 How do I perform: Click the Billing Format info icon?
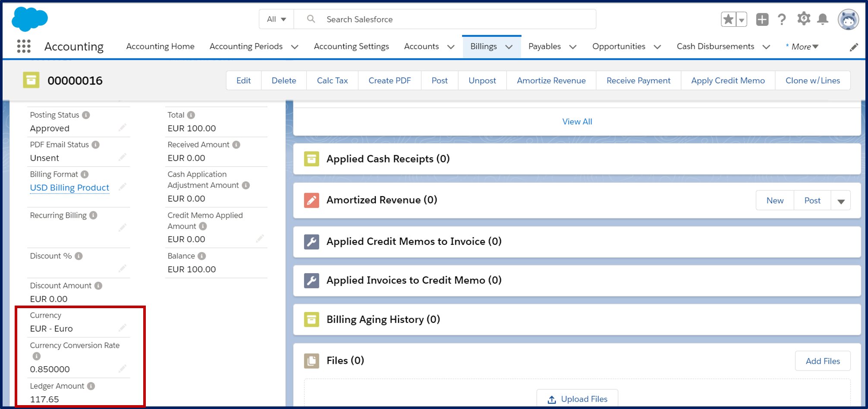pos(85,175)
